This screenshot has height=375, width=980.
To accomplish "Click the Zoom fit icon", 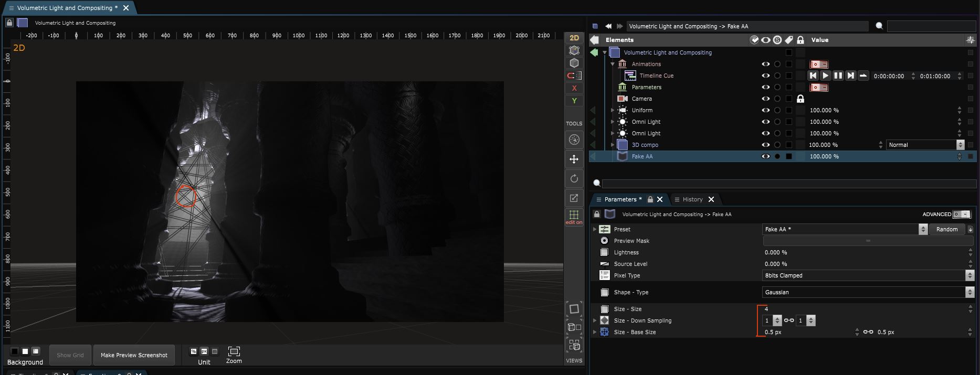I will tap(234, 351).
